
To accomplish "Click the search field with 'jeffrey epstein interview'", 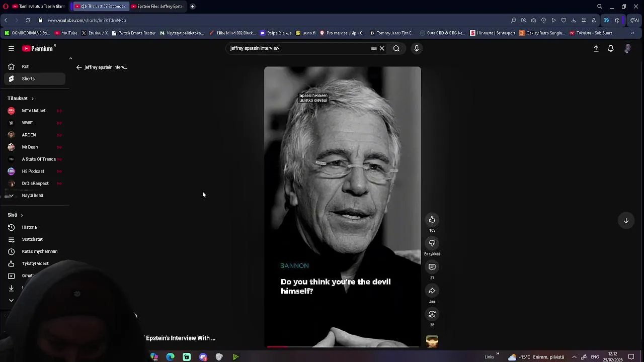I will (x=299, y=48).
